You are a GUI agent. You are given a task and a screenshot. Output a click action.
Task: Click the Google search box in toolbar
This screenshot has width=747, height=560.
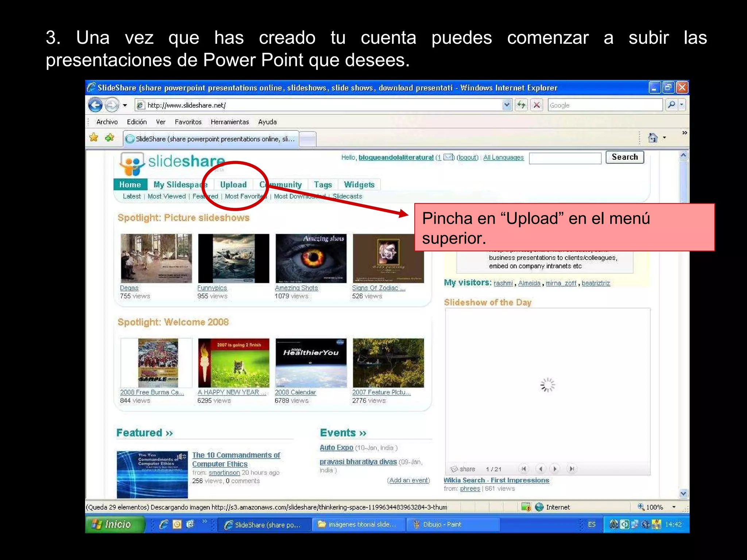(605, 105)
